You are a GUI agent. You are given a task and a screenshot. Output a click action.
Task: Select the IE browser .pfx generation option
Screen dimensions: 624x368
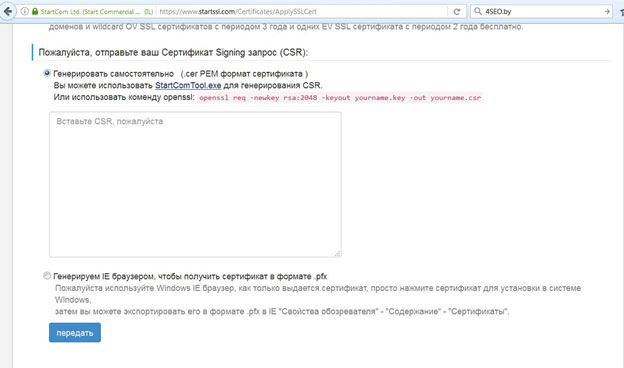pyautogui.click(x=47, y=275)
